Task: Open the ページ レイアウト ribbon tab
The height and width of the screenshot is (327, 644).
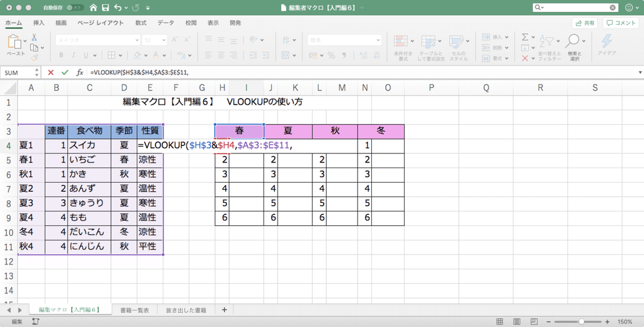Action: (100, 23)
